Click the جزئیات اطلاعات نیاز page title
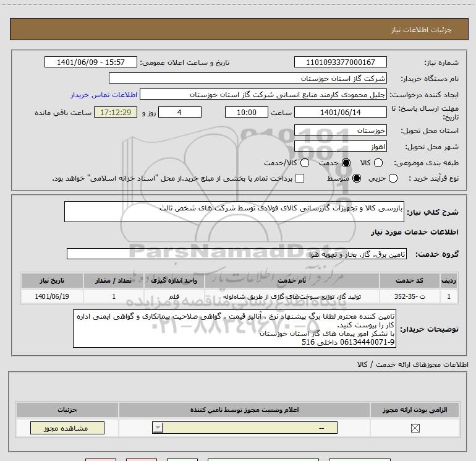Viewport: 476px width, 461px height. tap(422, 30)
